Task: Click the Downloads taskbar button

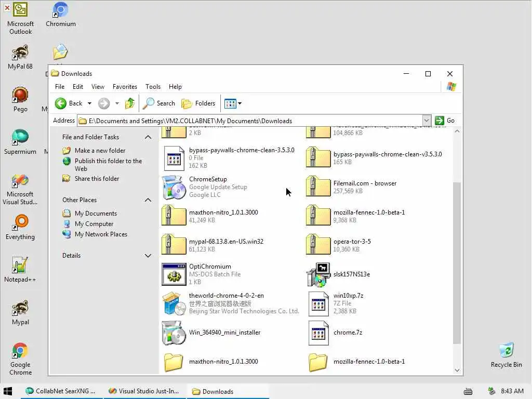Action: tap(228, 391)
